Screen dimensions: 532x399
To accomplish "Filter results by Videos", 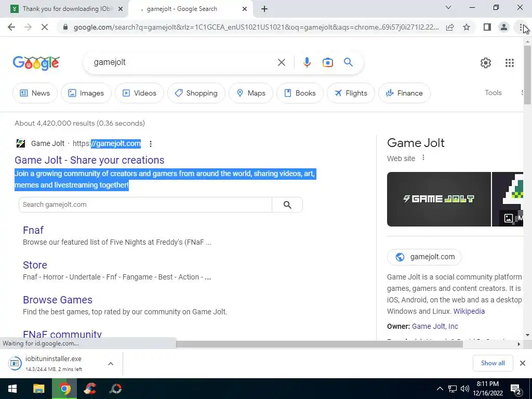I will pos(139,93).
